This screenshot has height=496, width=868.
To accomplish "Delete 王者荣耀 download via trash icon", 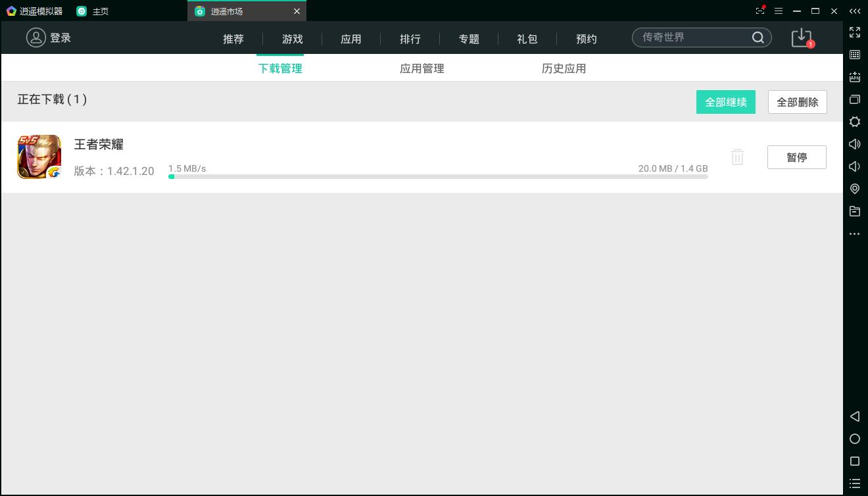I will pyautogui.click(x=737, y=157).
